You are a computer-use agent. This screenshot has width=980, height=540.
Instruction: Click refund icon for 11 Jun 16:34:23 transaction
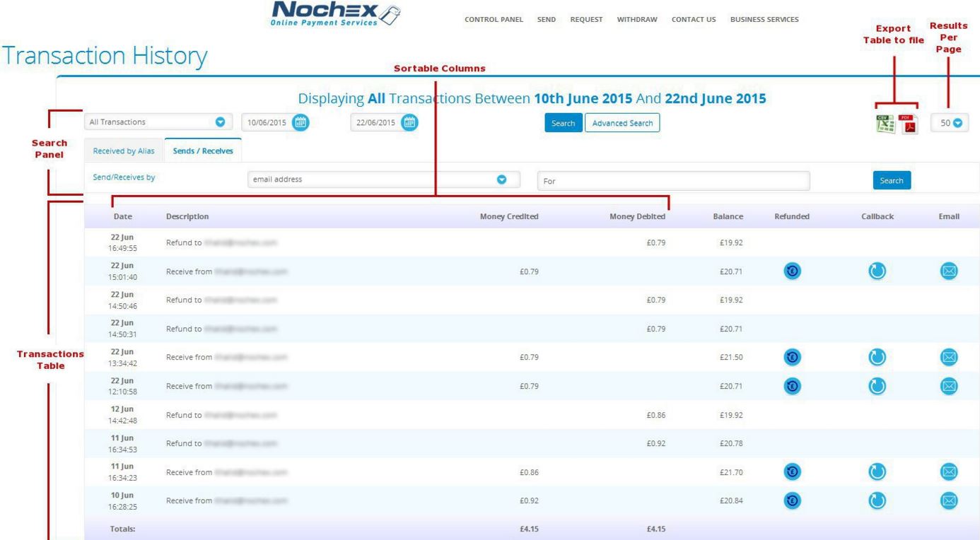pos(793,472)
